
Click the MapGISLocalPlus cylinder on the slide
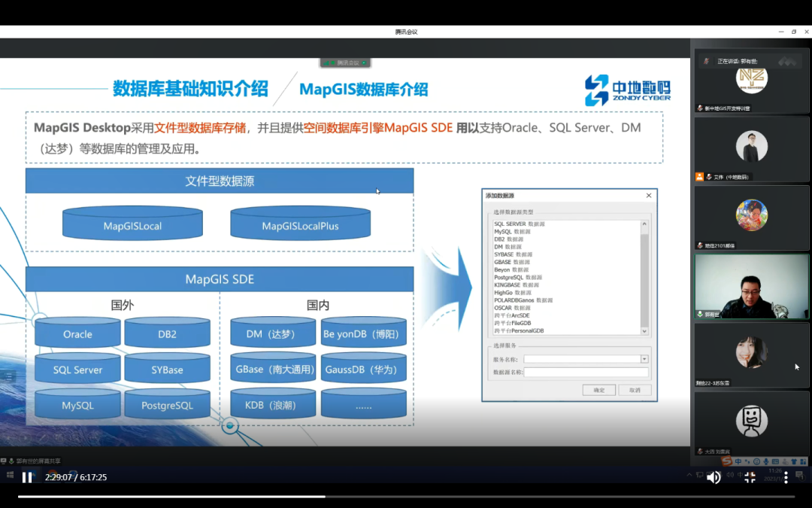point(300,224)
